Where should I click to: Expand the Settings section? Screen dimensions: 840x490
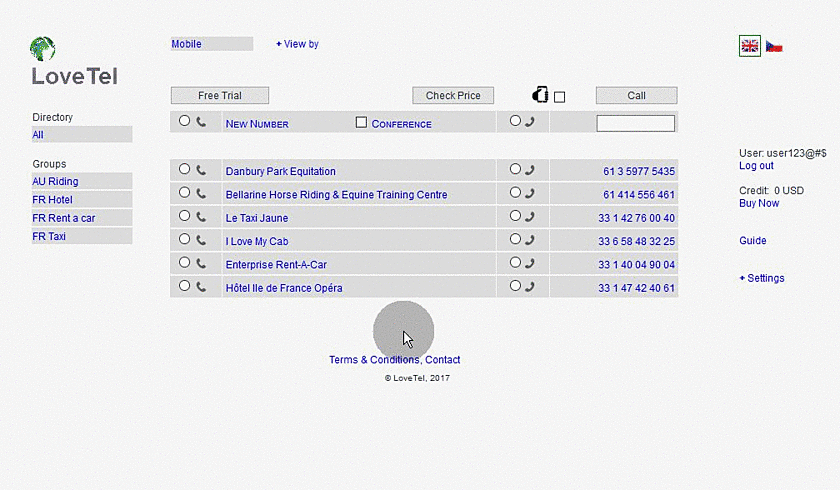[x=762, y=278]
